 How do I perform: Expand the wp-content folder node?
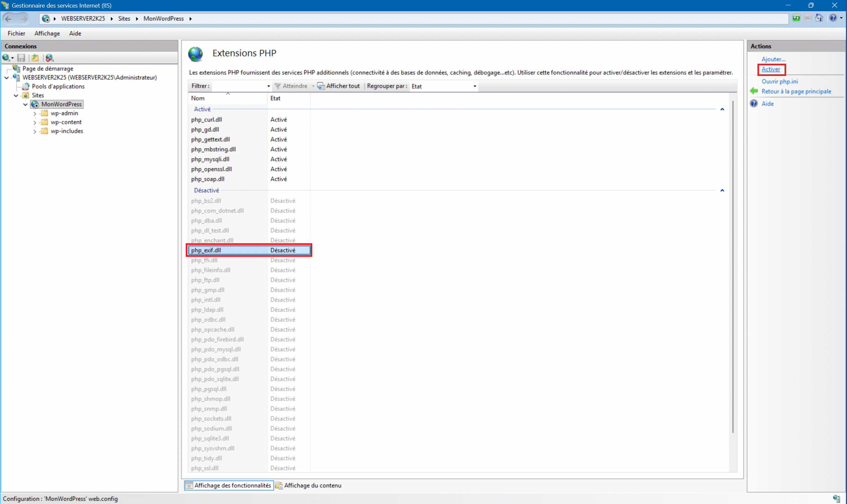coord(35,122)
